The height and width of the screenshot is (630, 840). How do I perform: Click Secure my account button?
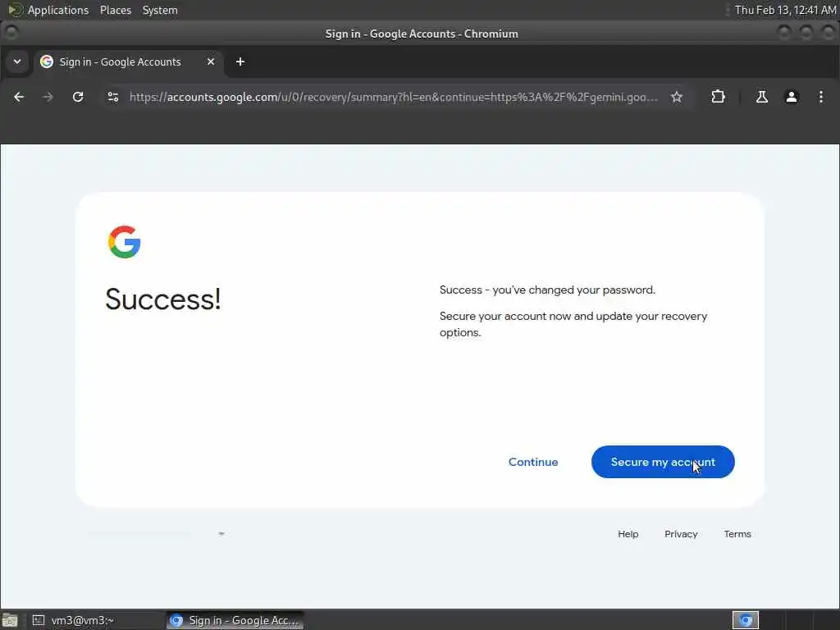[663, 462]
